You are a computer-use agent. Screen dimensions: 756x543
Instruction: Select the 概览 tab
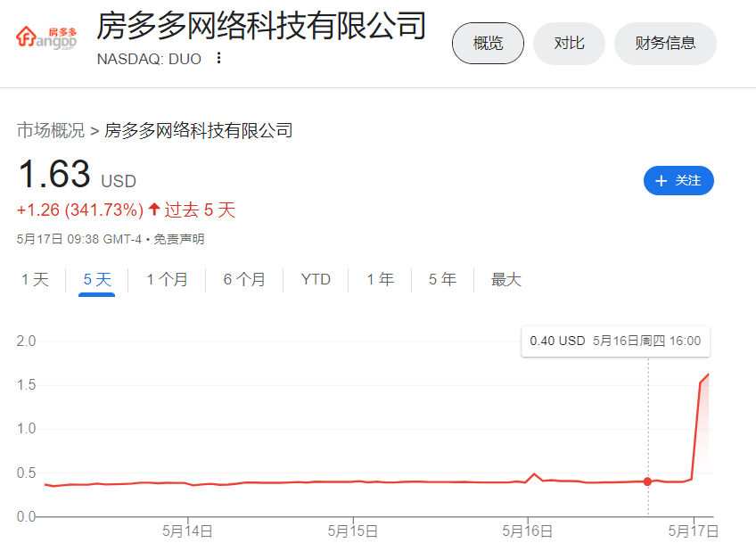(x=488, y=44)
